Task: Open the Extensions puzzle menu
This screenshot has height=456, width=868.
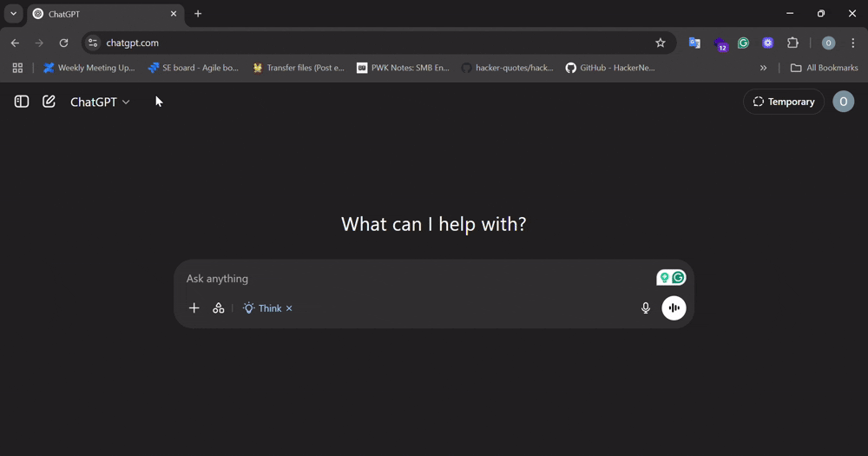Action: (792, 43)
